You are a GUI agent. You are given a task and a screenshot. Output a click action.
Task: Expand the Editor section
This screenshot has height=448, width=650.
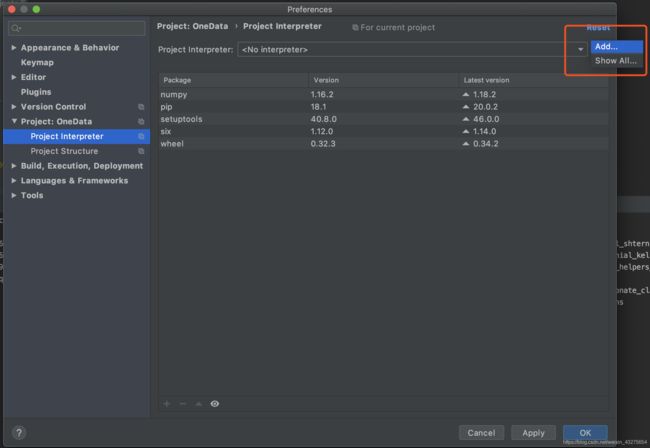(x=14, y=77)
